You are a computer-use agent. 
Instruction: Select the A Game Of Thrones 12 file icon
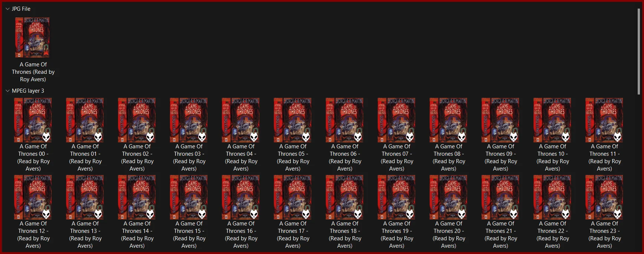pyautogui.click(x=33, y=197)
